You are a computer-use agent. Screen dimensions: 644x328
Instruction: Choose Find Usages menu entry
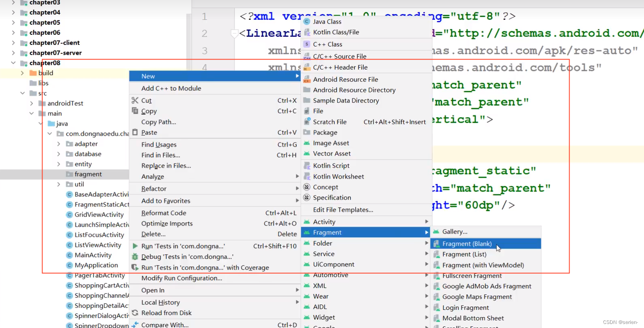click(215, 145)
